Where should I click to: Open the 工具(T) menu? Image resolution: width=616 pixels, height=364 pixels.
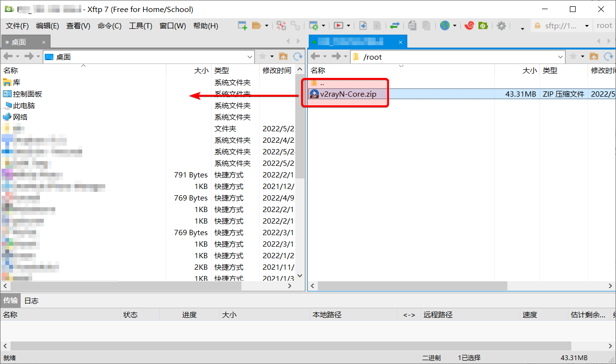pyautogui.click(x=140, y=26)
